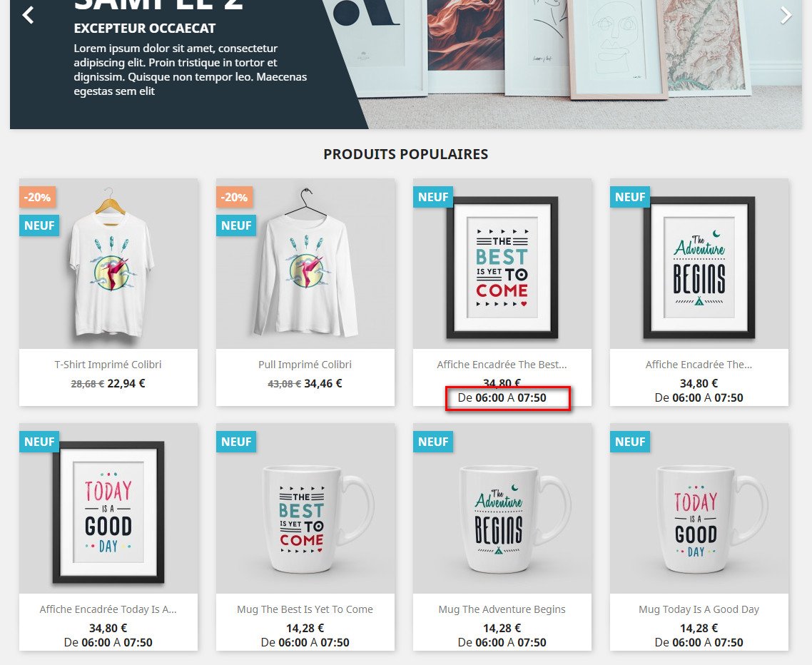Click T-Shirt Imprimé Colibri product title
This screenshot has height=665, width=812.
tap(108, 365)
